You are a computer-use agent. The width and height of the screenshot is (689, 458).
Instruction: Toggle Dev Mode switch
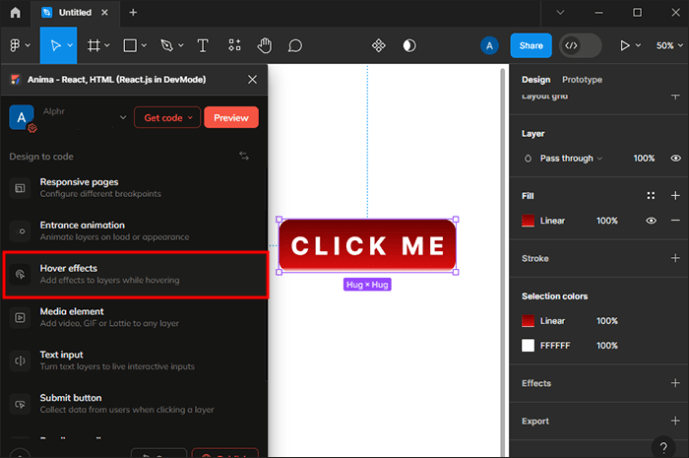click(580, 45)
